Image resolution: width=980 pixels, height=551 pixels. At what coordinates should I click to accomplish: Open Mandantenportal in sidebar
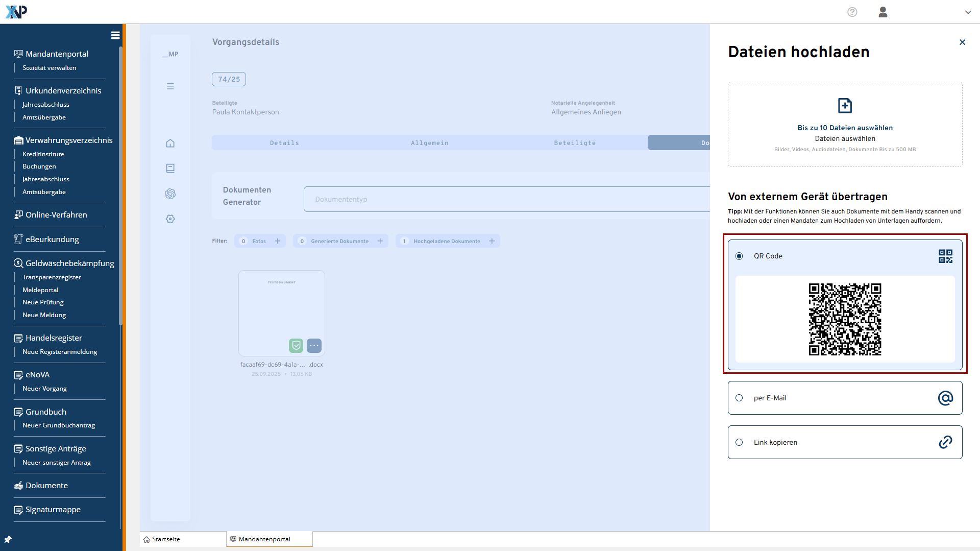tap(57, 54)
